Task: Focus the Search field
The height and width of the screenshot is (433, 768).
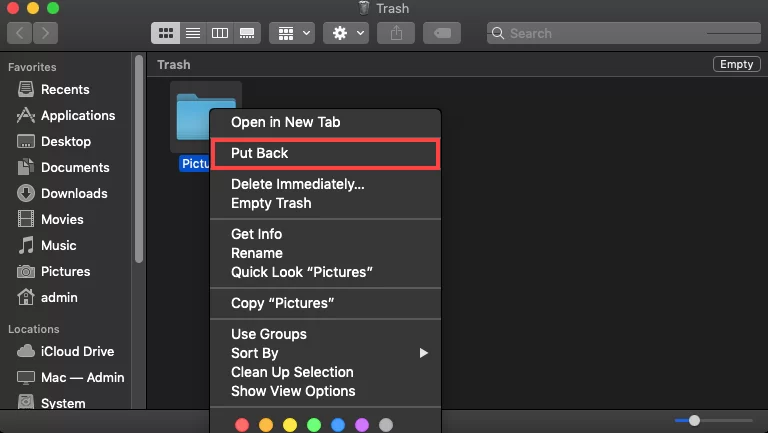Action: coord(624,33)
